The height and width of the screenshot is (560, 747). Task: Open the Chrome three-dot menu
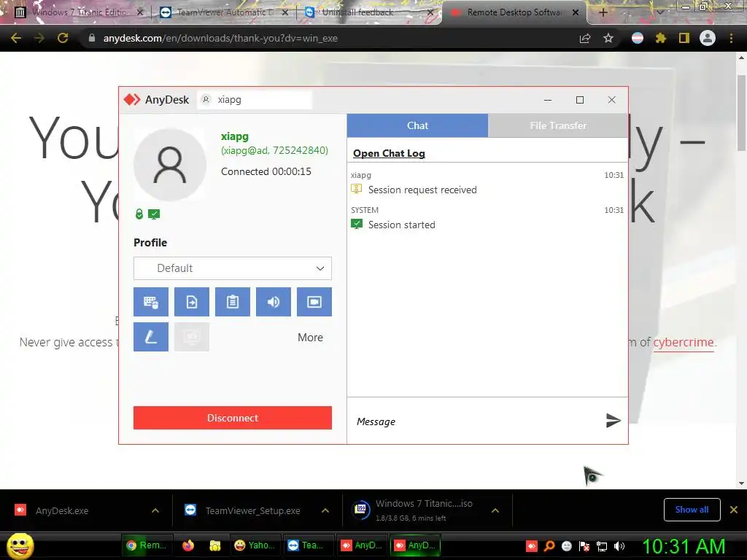731,38
